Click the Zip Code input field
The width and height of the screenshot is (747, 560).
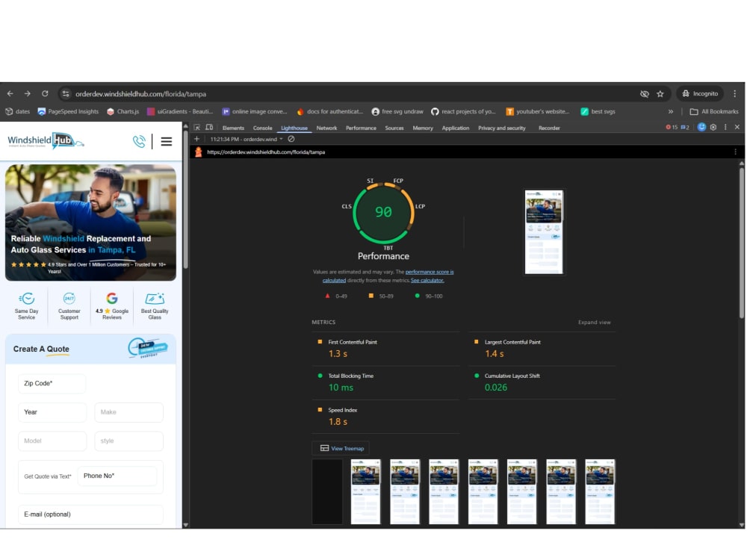tap(52, 384)
